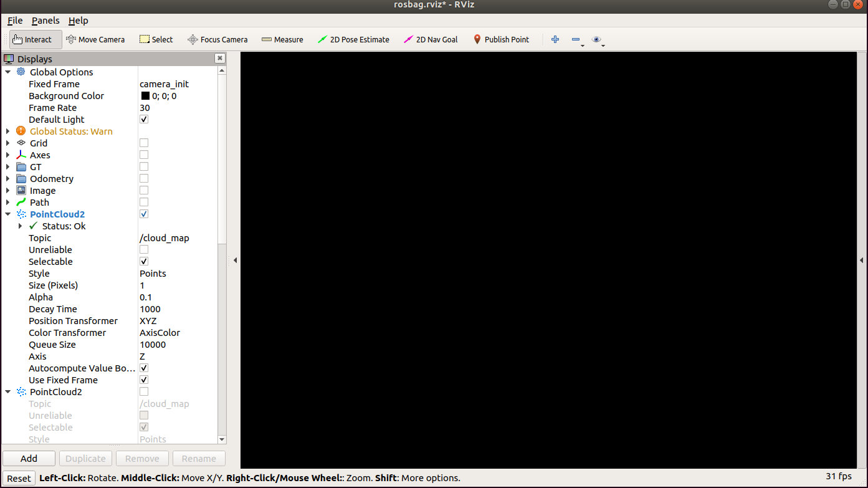This screenshot has height=488, width=868.
Task: Activate the Move Camera tool
Action: pos(95,39)
